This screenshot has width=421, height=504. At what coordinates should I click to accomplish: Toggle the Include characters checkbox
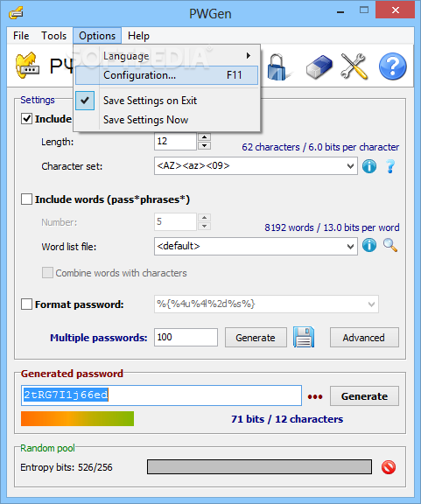point(26,119)
